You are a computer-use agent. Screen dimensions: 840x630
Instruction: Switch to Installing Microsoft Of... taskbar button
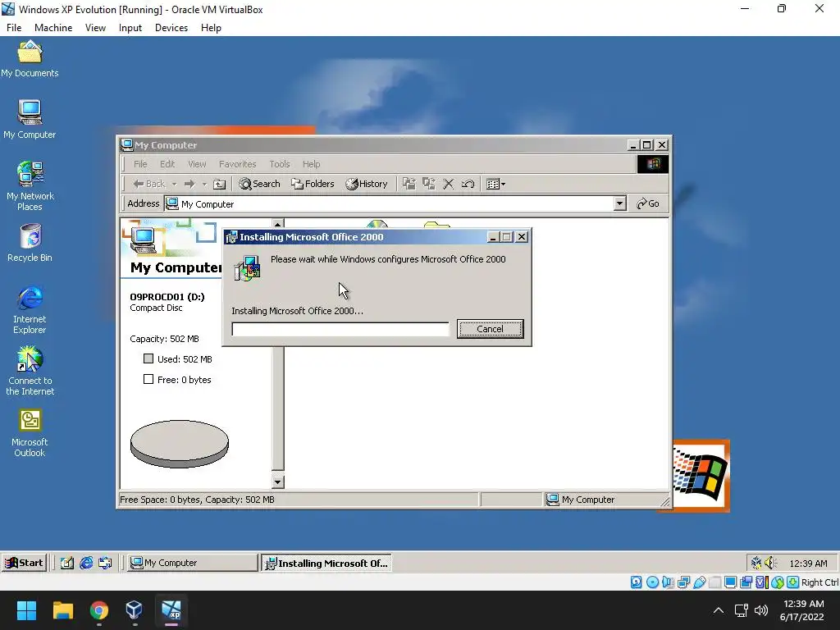(326, 563)
